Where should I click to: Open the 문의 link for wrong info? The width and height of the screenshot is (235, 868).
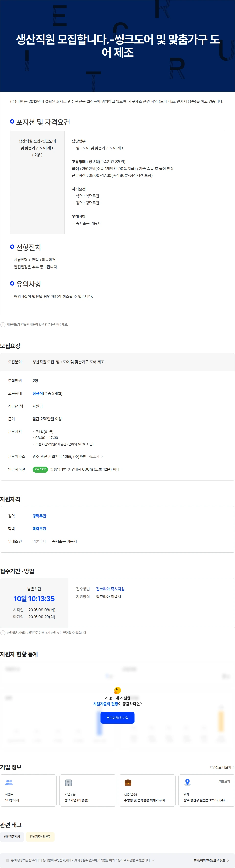tap(53, 324)
